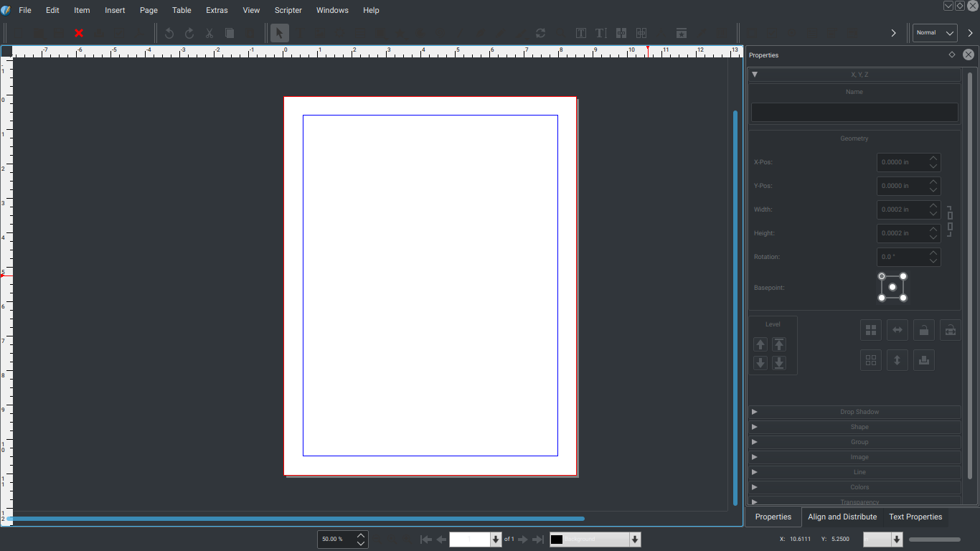Set basepoint to center radio point
Viewport: 980px width, 551px height.
[x=892, y=287]
